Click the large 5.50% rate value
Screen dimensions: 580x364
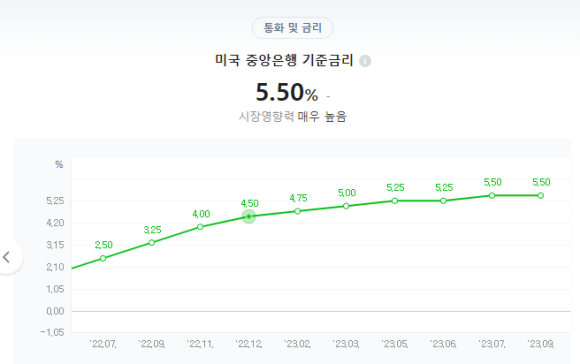pyautogui.click(x=287, y=92)
